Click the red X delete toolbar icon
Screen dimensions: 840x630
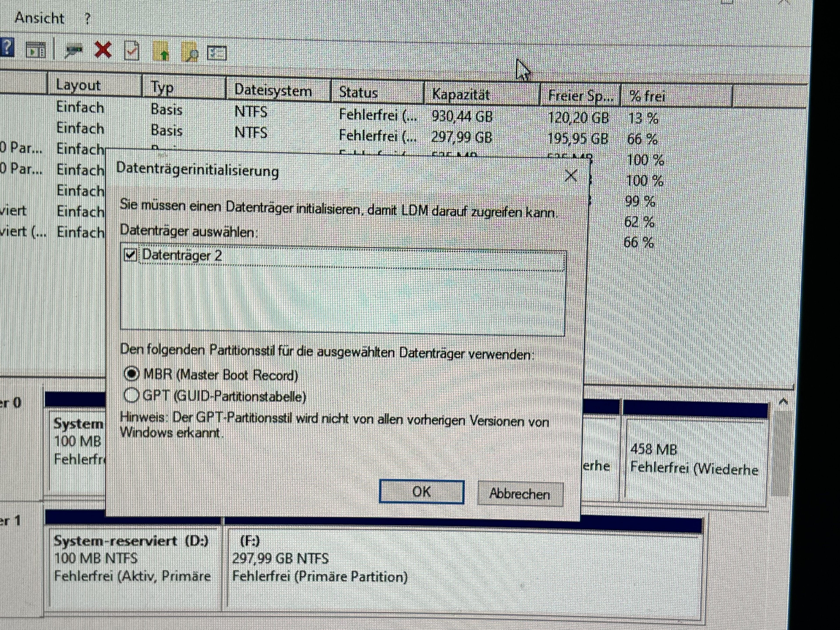point(103,50)
